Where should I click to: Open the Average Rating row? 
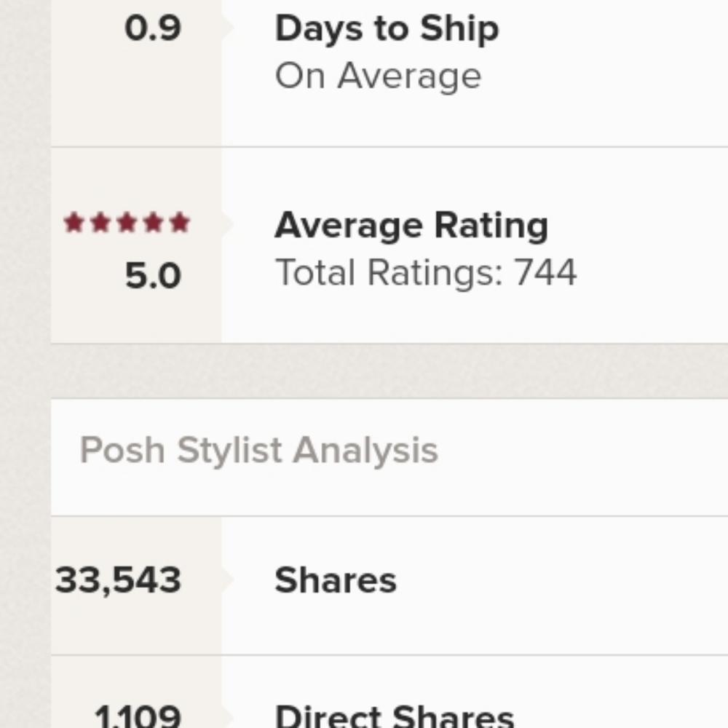[x=389, y=245]
